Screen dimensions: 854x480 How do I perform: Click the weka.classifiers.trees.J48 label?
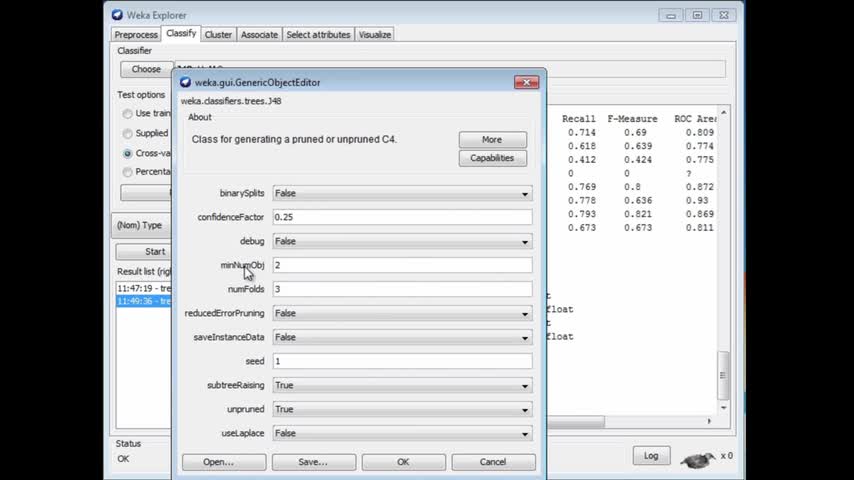(231, 101)
